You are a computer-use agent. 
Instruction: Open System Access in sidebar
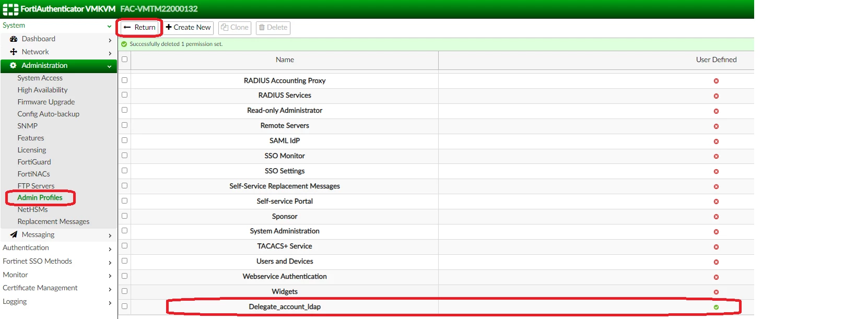coord(40,78)
